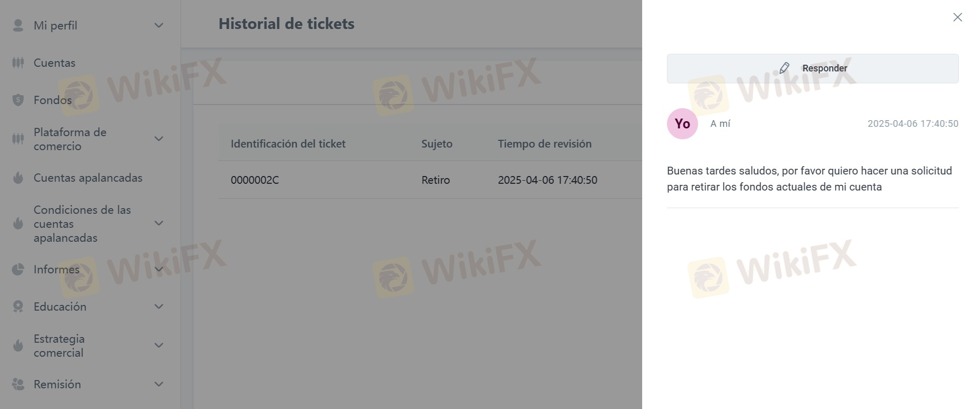Viewport: 980px width, 409px height.
Task: Click the pencil icon beside Responder
Action: 784,68
